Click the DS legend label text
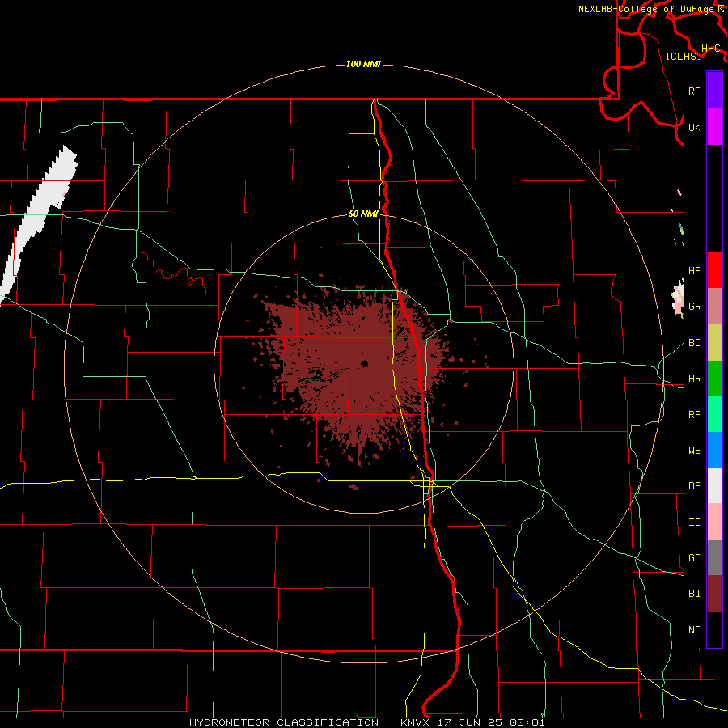Screen dimensions: 728x728 click(695, 485)
